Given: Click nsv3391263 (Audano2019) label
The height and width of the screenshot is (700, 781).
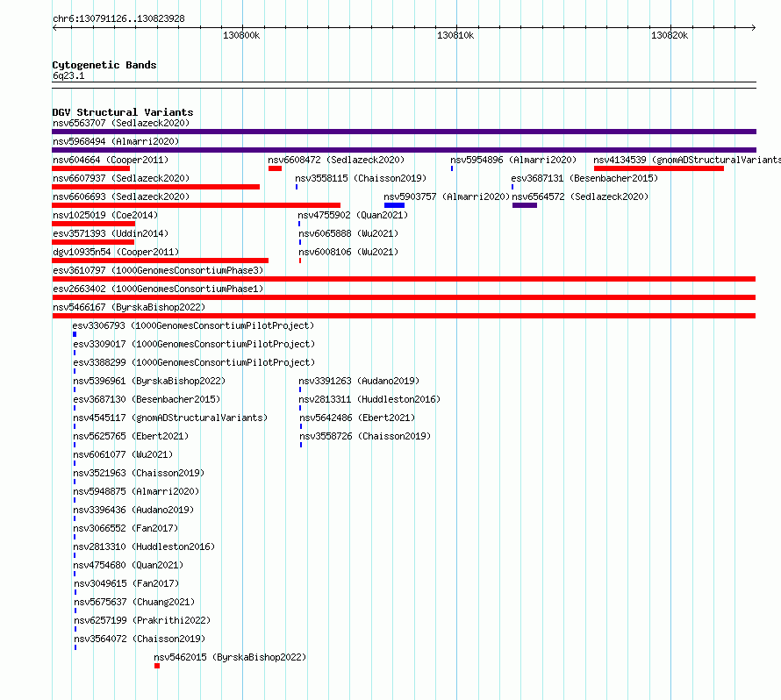Looking at the screenshot, I should 359,381.
